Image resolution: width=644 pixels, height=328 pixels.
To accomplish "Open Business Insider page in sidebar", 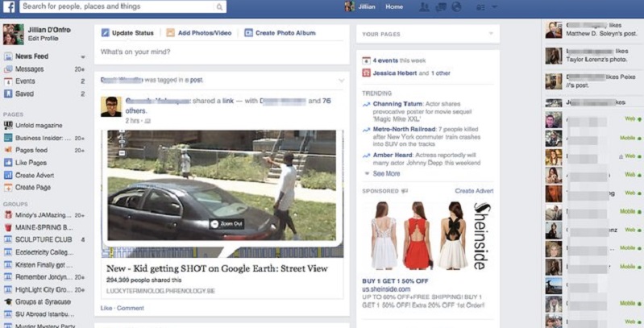I will pyautogui.click(x=43, y=138).
